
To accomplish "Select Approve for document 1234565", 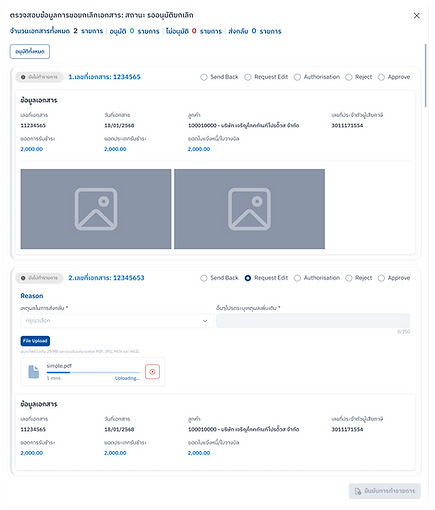I will pyautogui.click(x=381, y=77).
